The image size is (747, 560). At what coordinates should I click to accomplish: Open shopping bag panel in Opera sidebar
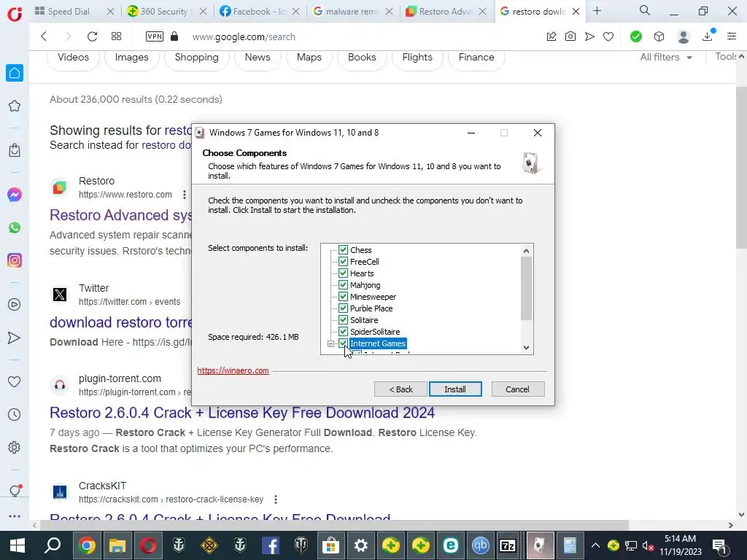tap(15, 150)
